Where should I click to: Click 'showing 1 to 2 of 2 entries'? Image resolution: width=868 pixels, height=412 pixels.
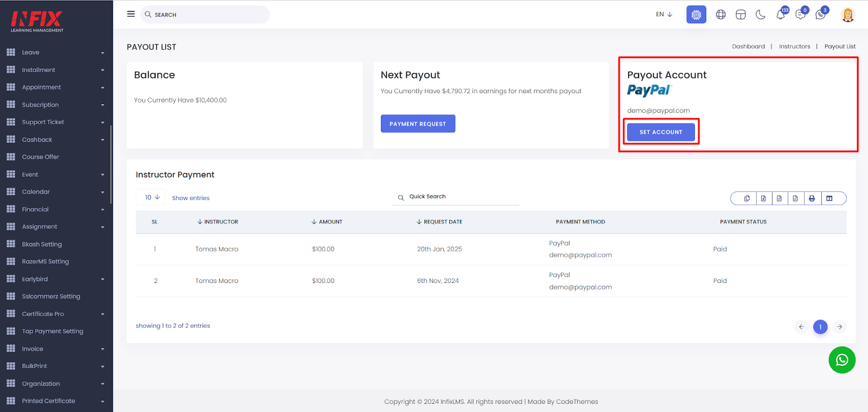click(x=173, y=326)
